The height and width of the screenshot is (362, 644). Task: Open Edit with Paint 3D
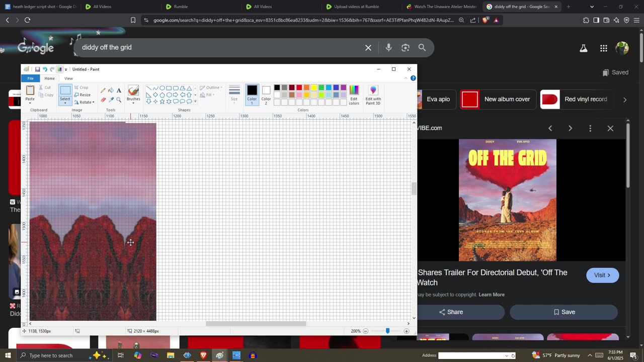pos(373,95)
